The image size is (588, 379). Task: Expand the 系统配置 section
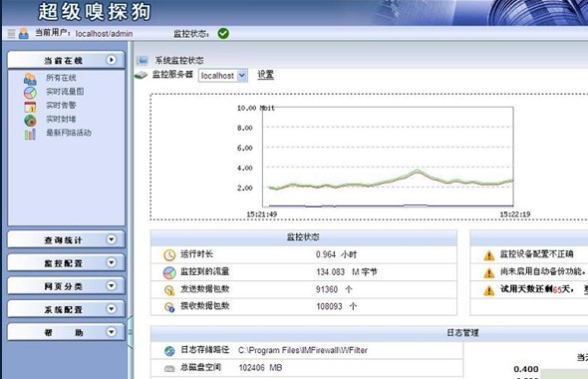click(66, 309)
